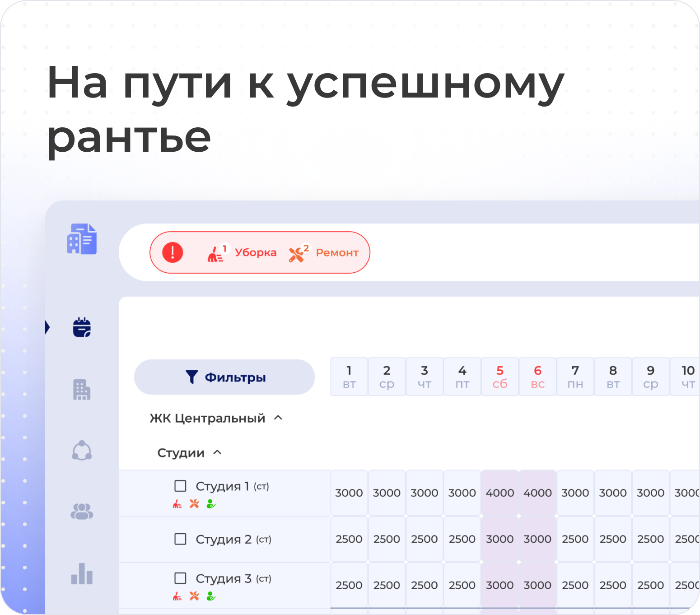The image size is (700, 615).
Task: Click Студия 1 price 4000 on Sunday
Action: pyautogui.click(x=537, y=493)
